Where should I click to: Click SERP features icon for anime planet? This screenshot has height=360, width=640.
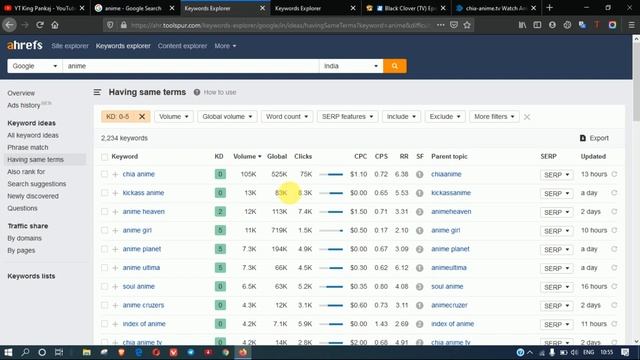[420, 249]
